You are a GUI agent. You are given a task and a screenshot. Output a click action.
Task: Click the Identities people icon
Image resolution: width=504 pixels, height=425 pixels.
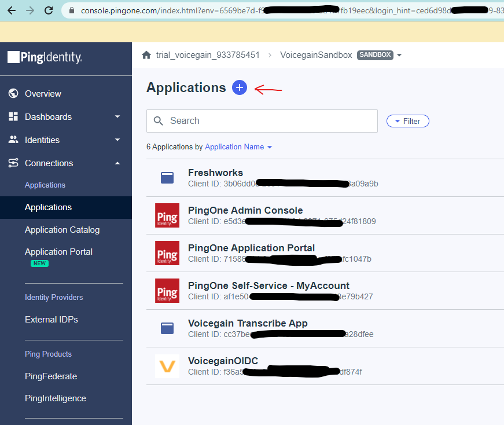tap(13, 140)
